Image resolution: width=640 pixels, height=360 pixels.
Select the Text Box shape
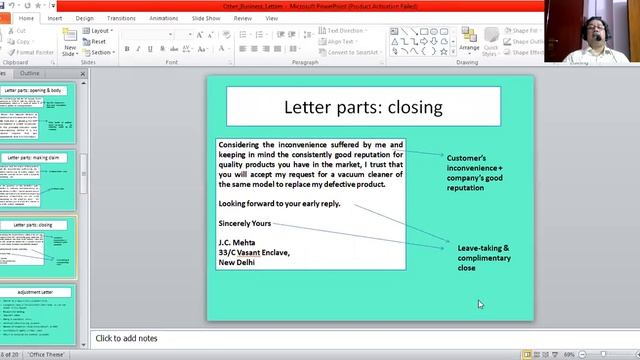[x=394, y=31]
